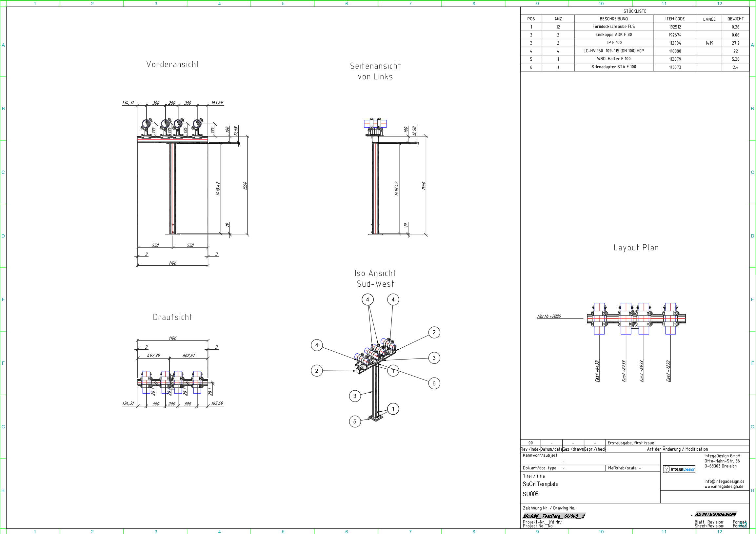
Task: Select the Erstausgabe; first issue revision note
Action: (630, 443)
